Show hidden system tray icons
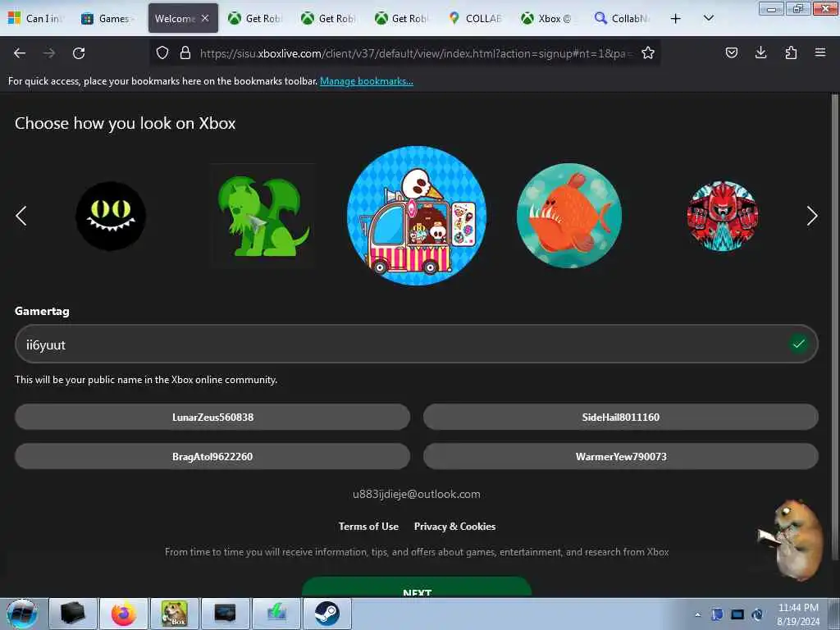The height and width of the screenshot is (630, 840). (697, 614)
